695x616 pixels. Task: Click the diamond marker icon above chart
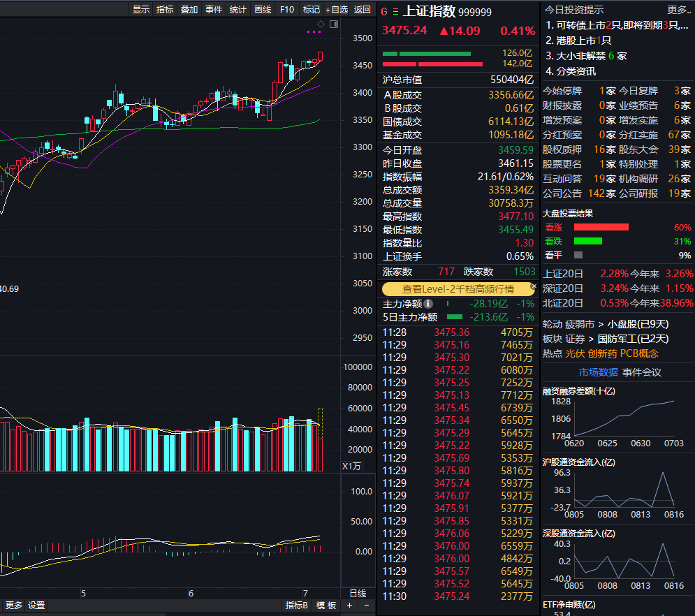tap(321, 24)
